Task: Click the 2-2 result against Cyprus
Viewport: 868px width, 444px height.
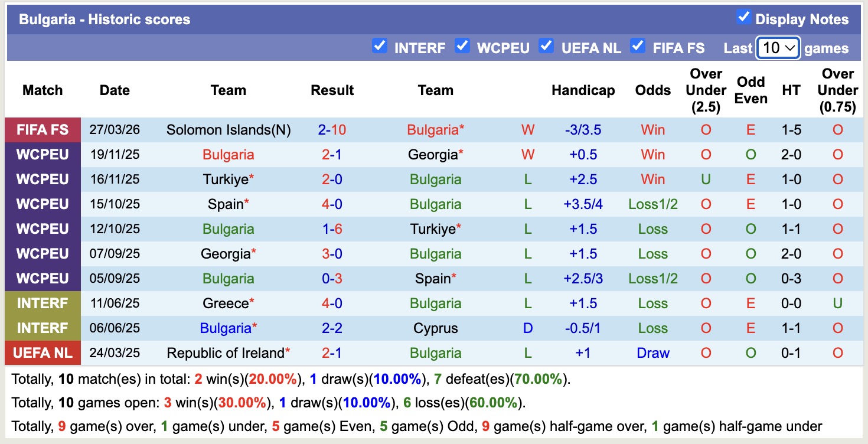Action: (332, 328)
